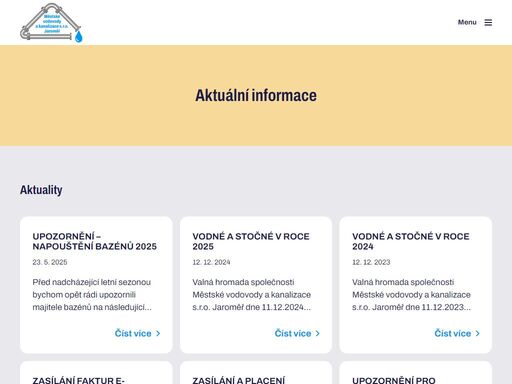Image resolution: width=512 pixels, height=384 pixels.
Task: Click the Aktuální informace page heading
Action: [x=256, y=95]
